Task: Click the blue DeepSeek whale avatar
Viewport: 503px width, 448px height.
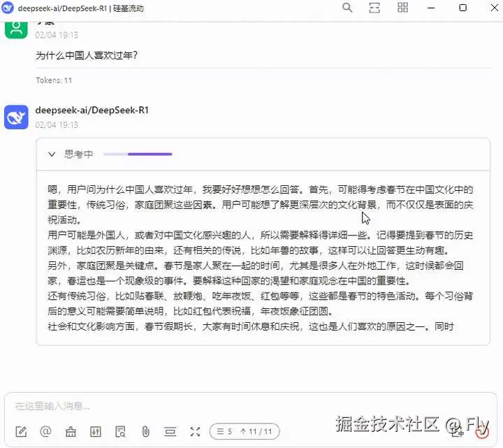Action: click(x=16, y=117)
